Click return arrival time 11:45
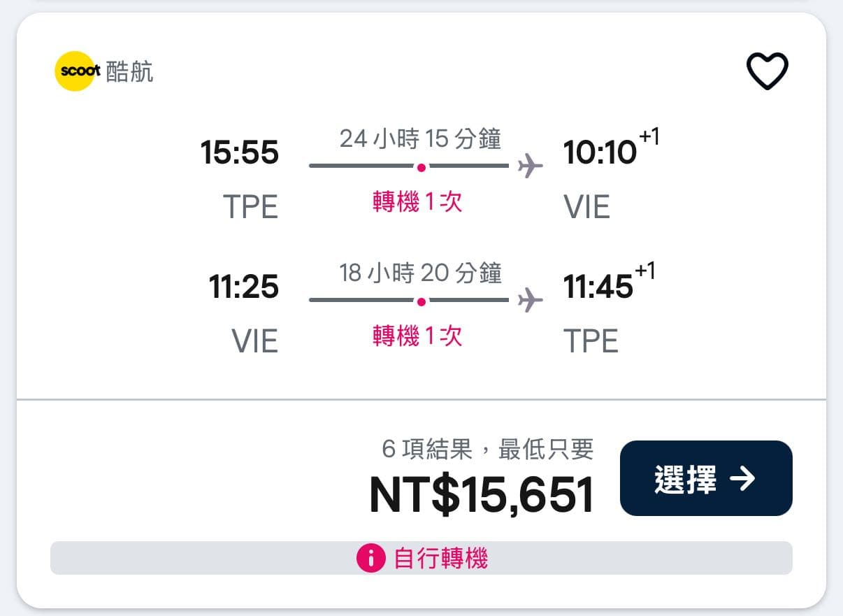This screenshot has height=616, width=843. pyautogui.click(x=598, y=287)
